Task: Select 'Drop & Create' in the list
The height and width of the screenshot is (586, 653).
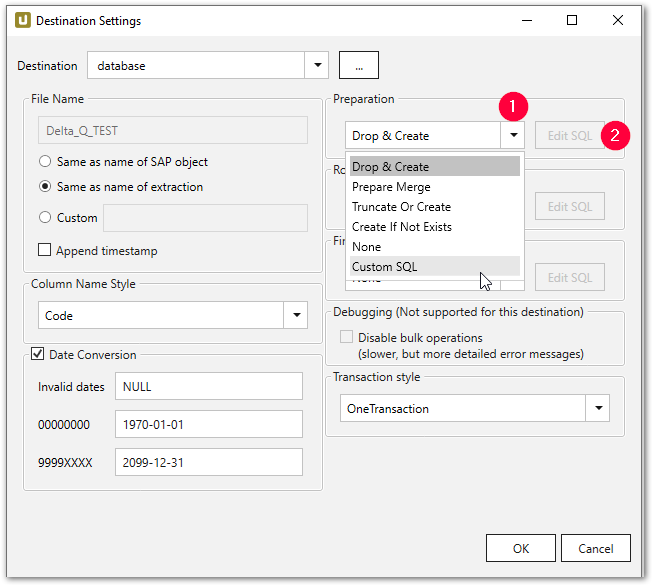Action: tap(435, 167)
